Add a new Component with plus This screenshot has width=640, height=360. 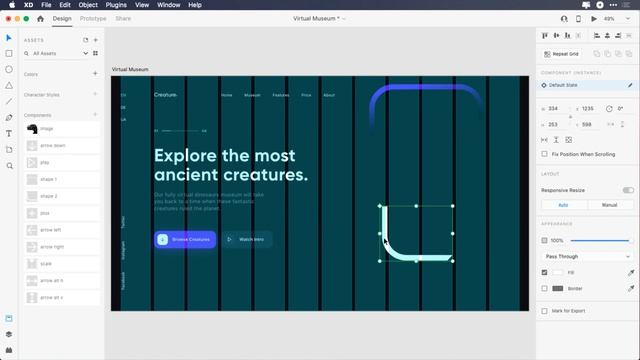pos(95,115)
